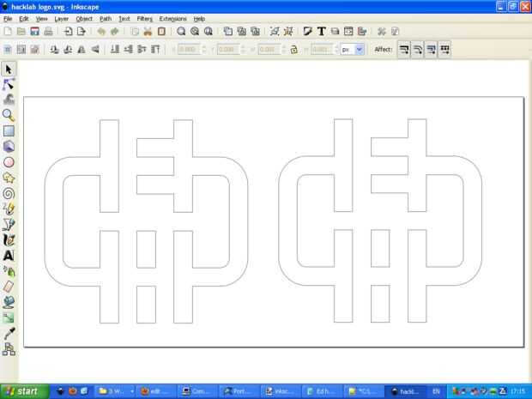Click the Undo arrow icon
The image size is (532, 399).
pos(101,32)
